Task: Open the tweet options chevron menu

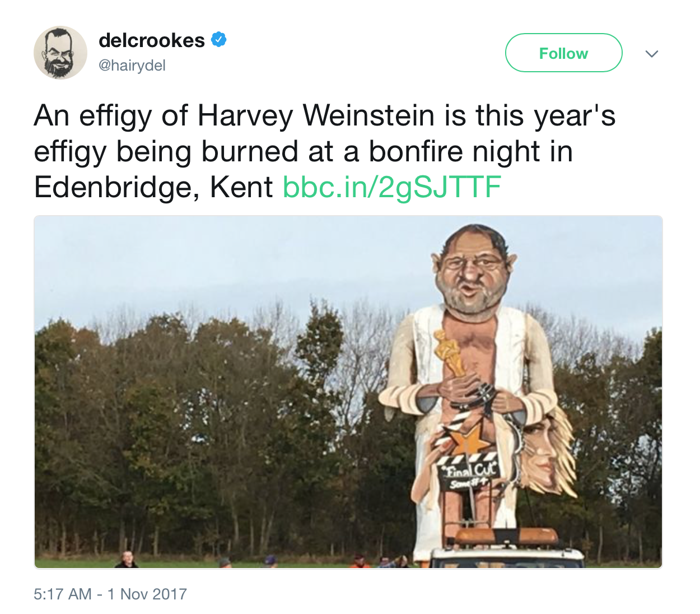Action: pyautogui.click(x=651, y=54)
